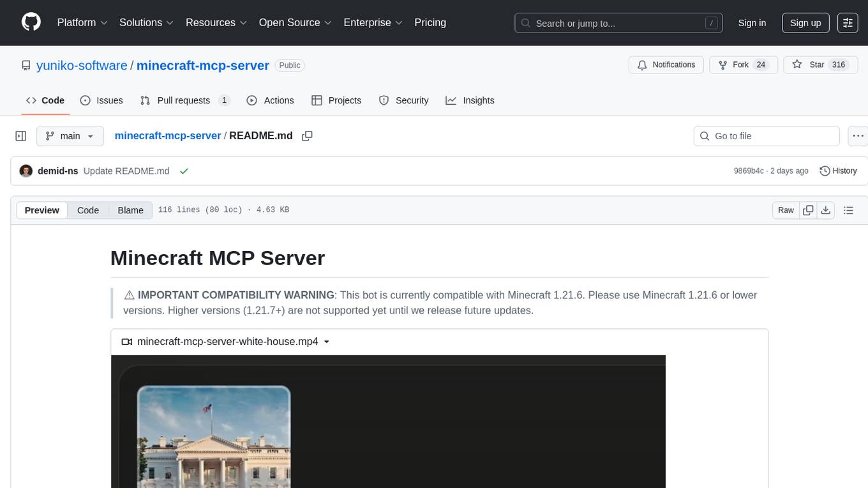868x488 pixels.
Task: Open the Update README.md commit message
Action: [126, 171]
